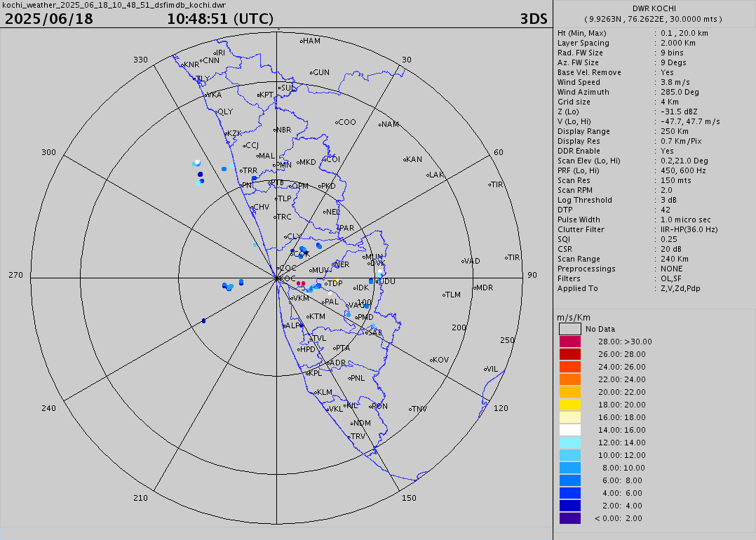Click the dark blue echo near 240 azimuth
The image size is (756, 540).
203,320
